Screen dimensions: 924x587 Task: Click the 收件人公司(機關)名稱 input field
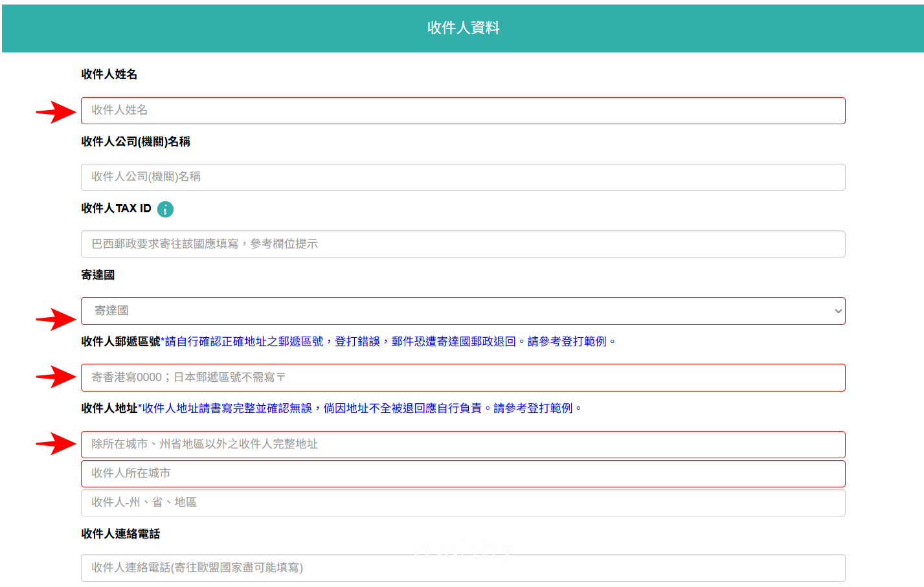click(x=462, y=177)
